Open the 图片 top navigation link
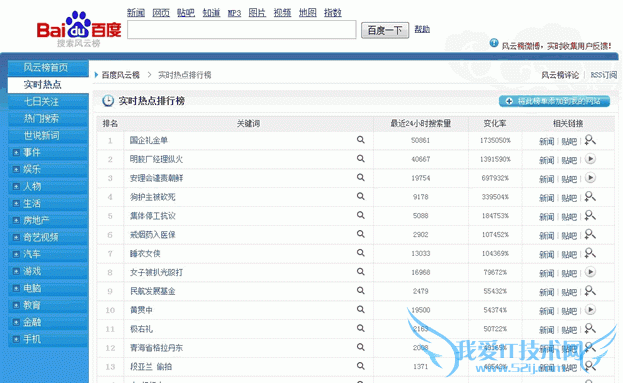The image size is (623, 383). pyautogui.click(x=257, y=13)
